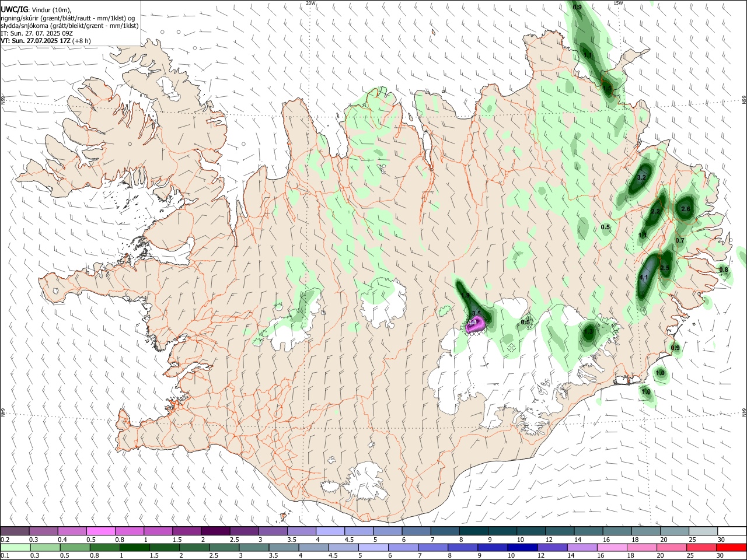Click the 0.4 label in the upper legend
This screenshot has width=747, height=560.
coord(62,540)
